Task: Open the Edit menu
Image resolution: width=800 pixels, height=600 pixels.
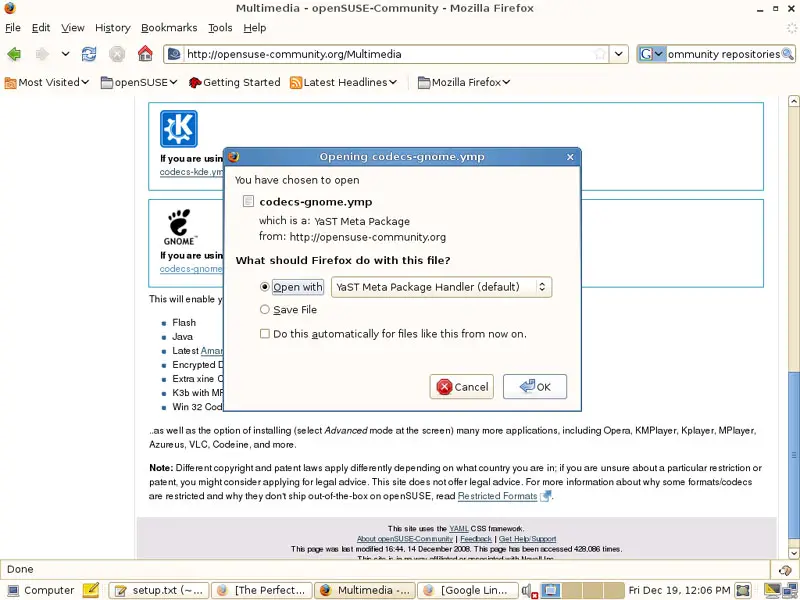Action: tap(41, 28)
